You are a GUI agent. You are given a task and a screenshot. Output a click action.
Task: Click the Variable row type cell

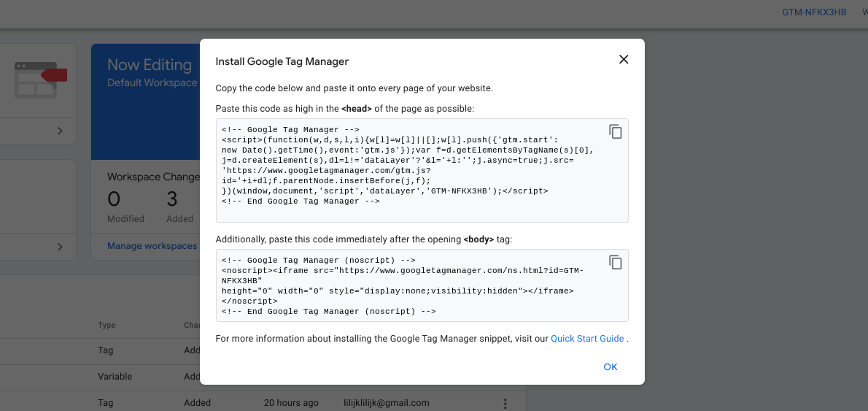click(x=115, y=377)
